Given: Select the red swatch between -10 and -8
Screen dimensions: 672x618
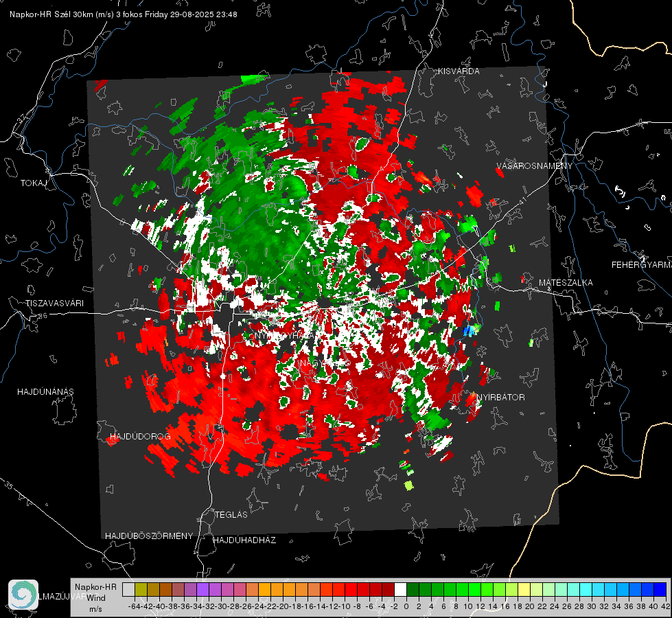Looking at the screenshot, I should pyautogui.click(x=351, y=589).
